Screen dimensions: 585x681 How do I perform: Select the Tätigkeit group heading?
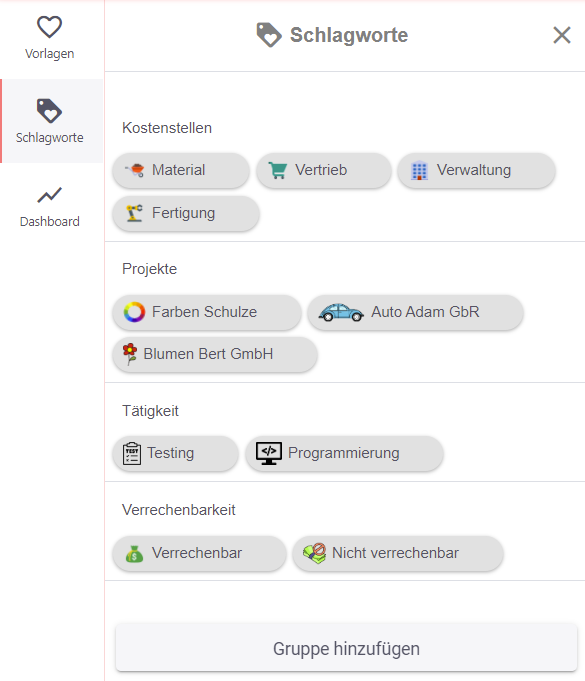click(150, 411)
